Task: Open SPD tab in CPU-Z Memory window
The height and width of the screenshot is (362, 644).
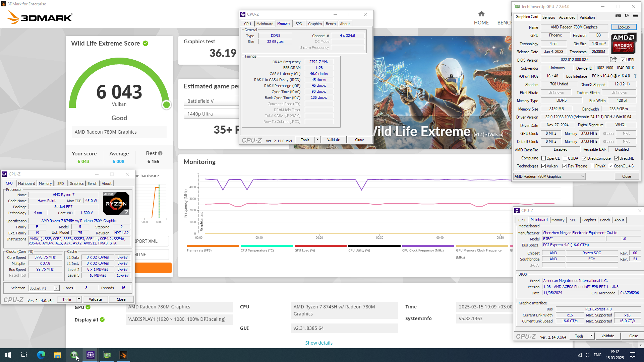Action: tap(299, 24)
